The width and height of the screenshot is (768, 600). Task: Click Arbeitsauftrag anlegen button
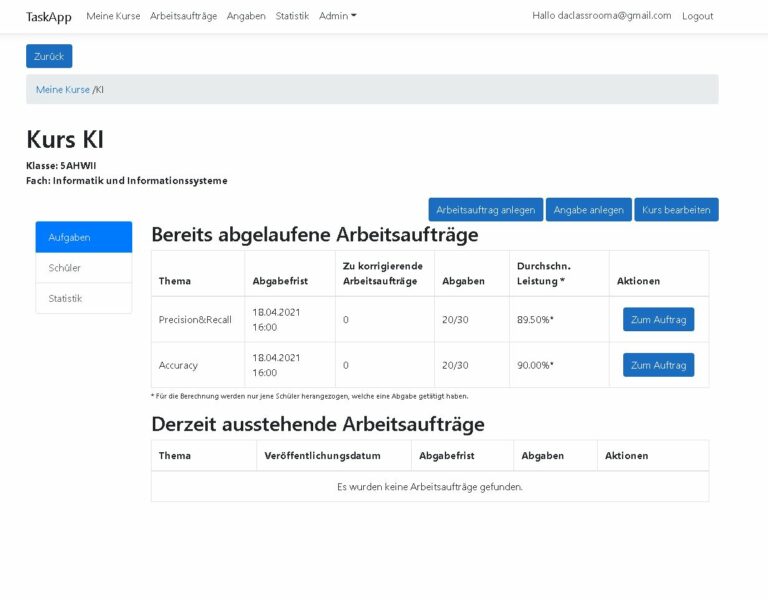[485, 210]
